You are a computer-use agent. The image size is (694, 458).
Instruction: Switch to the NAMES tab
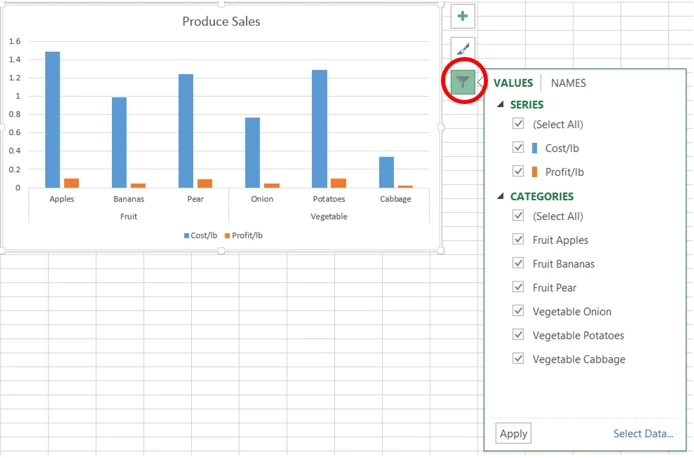point(568,83)
